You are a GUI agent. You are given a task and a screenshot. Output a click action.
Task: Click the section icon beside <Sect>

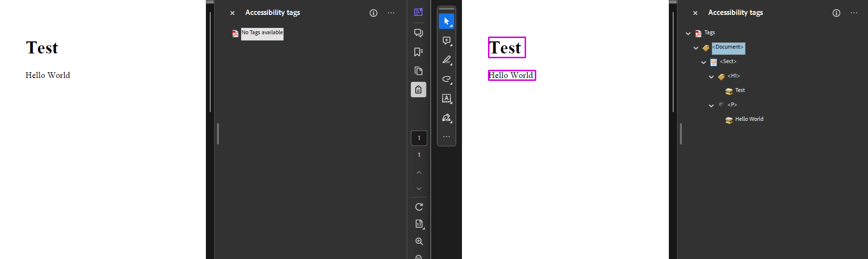[714, 63]
